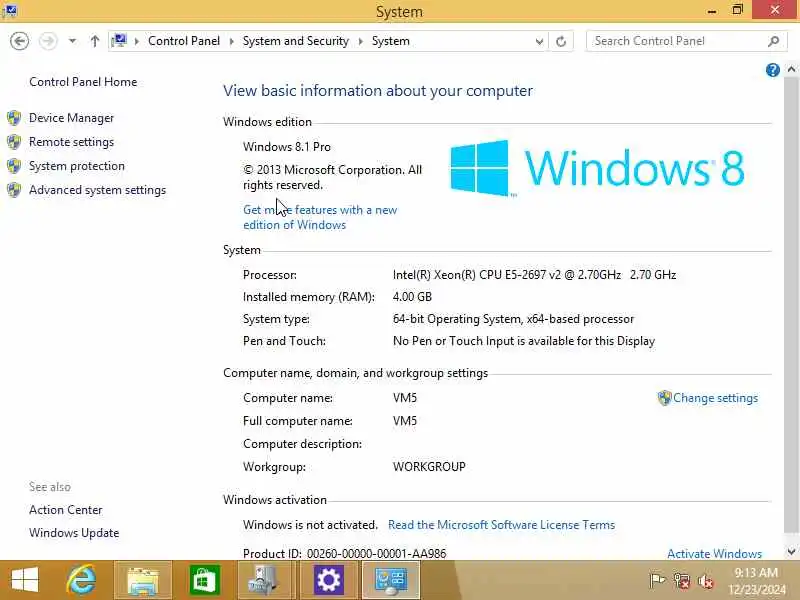Open File Explorer from taskbar
800x600 pixels.
pos(143,580)
